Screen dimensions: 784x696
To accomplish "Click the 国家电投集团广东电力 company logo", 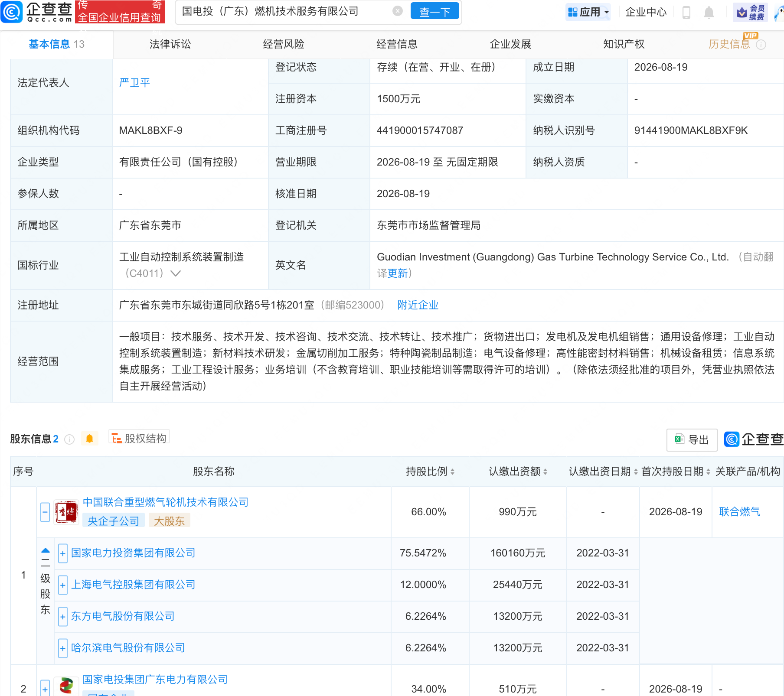I will click(x=66, y=686).
